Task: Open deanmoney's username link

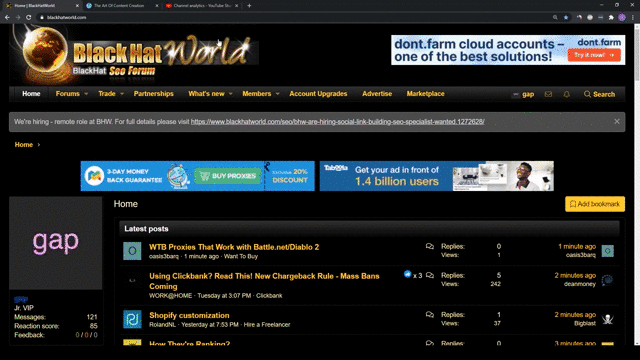Action: coord(580,284)
